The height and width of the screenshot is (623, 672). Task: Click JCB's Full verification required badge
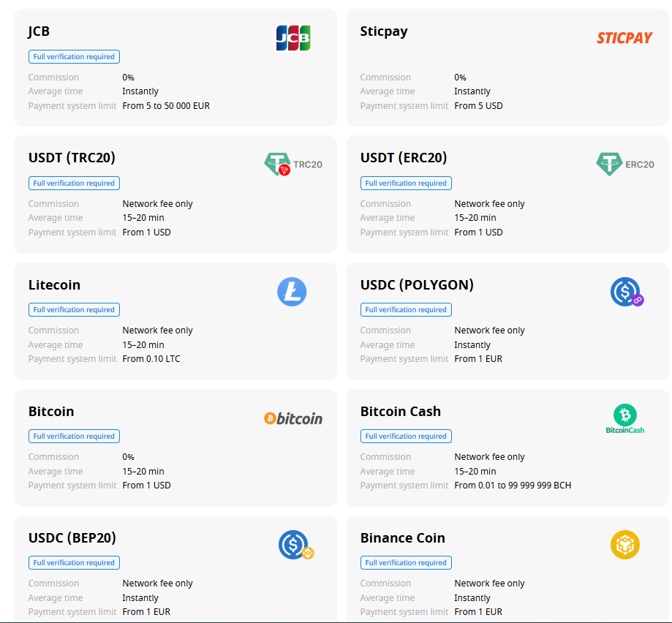tap(74, 56)
